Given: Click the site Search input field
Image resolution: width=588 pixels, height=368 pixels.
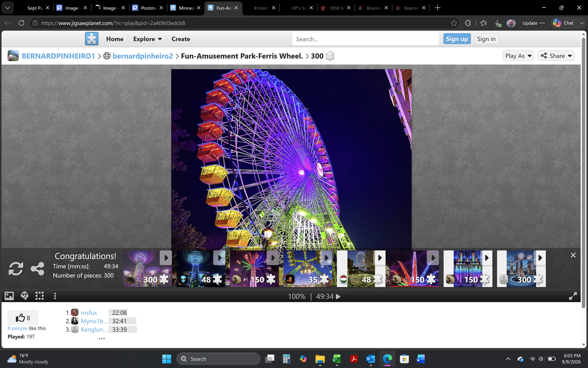Looking at the screenshot, I should pyautogui.click(x=366, y=39).
